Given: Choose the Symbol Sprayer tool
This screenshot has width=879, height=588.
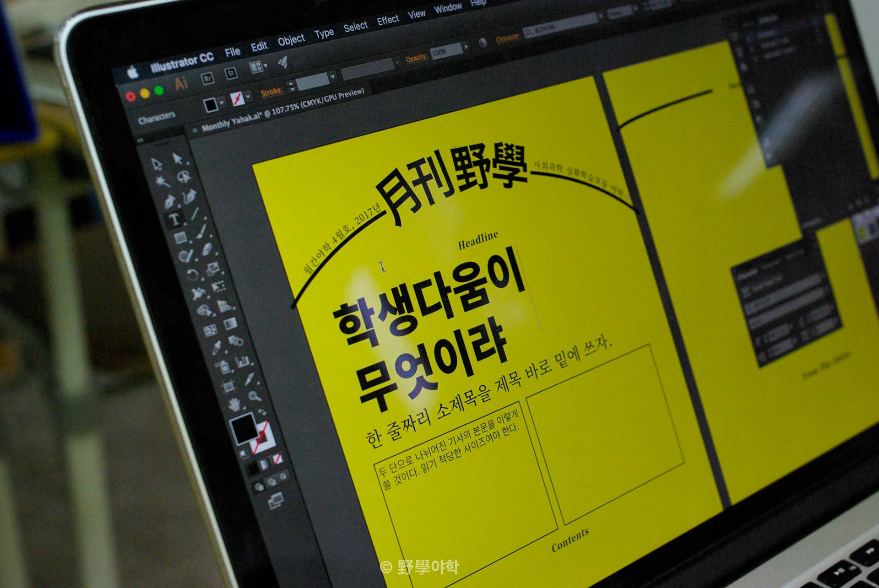Looking at the screenshot, I should pyautogui.click(x=222, y=367).
